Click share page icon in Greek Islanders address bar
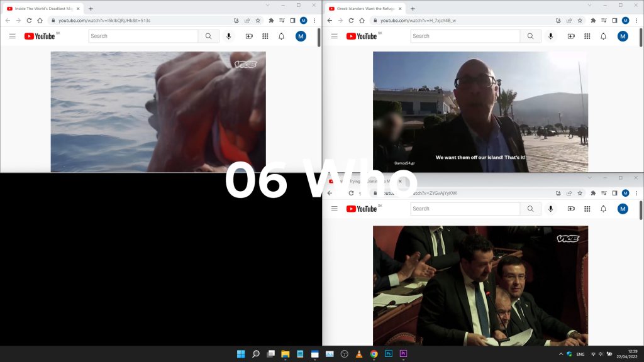Image resolution: width=644 pixels, height=362 pixels. 569,21
